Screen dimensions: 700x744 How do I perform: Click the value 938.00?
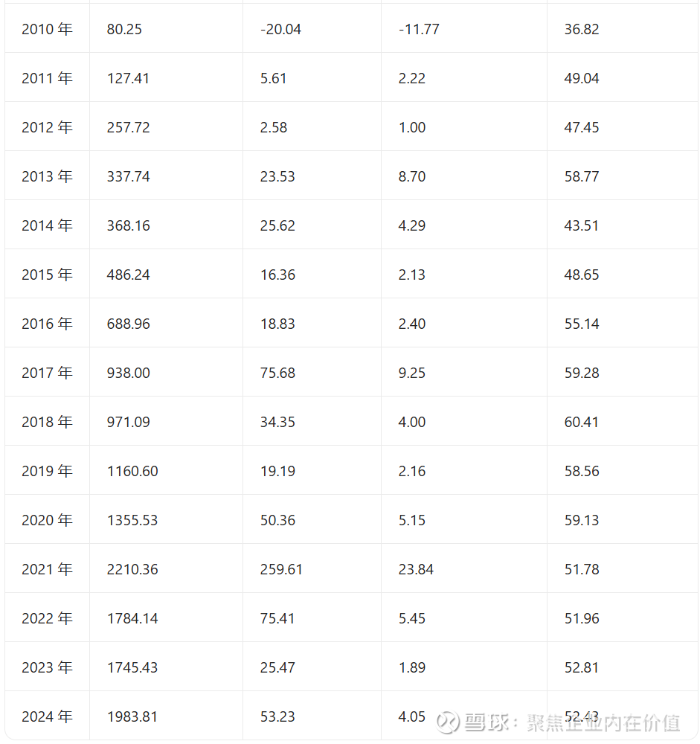(128, 373)
